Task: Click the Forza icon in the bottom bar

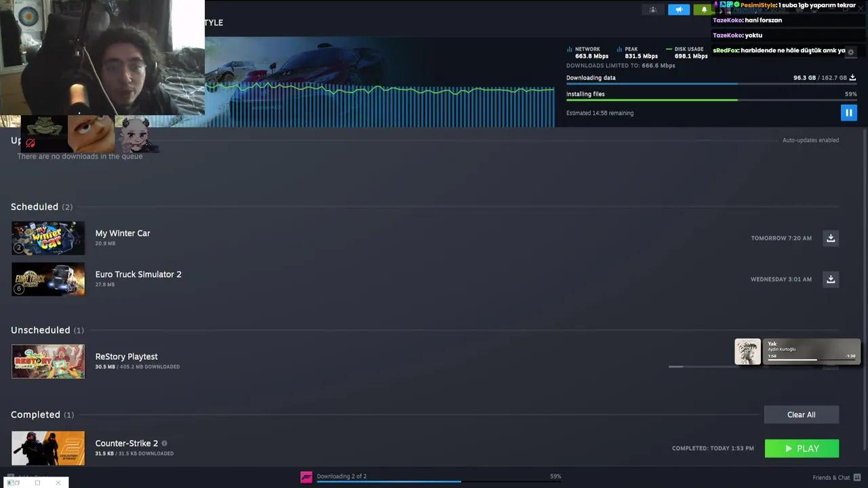Action: [x=307, y=477]
